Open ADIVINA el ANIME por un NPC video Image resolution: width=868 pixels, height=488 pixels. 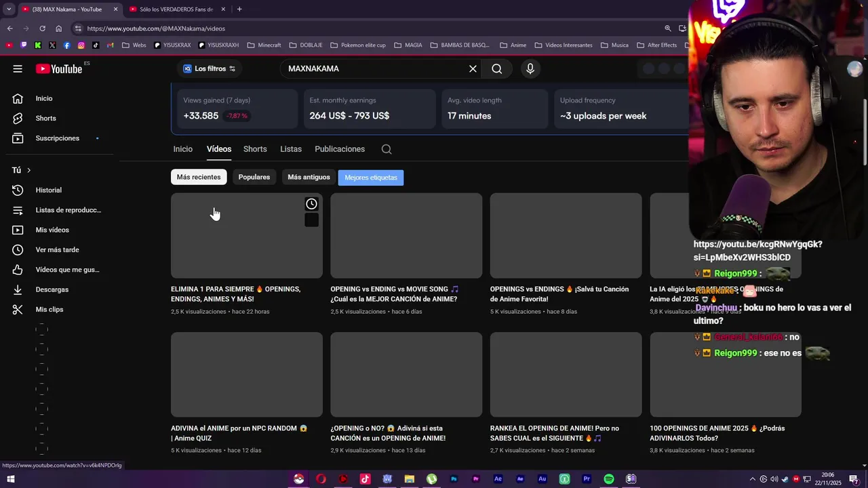pyautogui.click(x=239, y=433)
